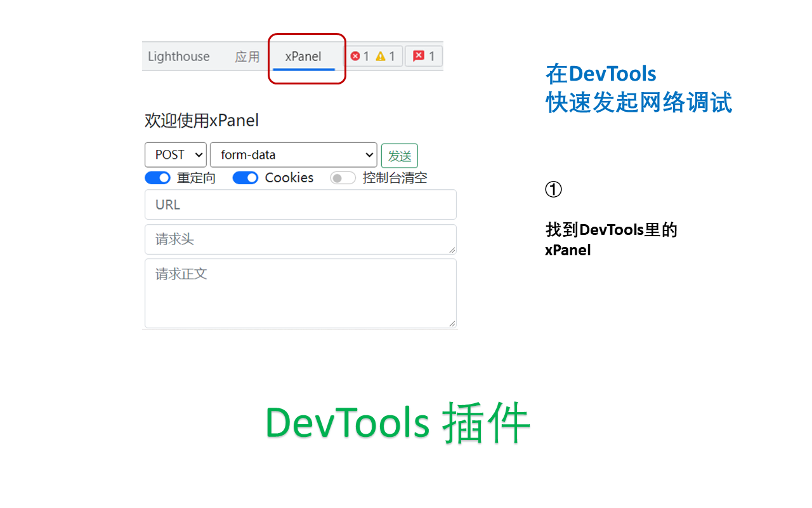Expand the form-data body type dropdown
The width and height of the screenshot is (812, 508).
pos(294,155)
